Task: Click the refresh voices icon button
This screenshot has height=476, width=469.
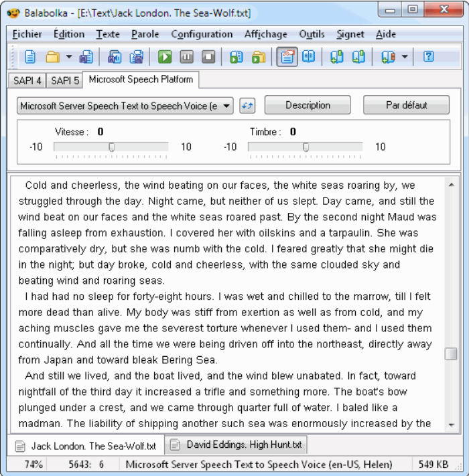Action: click(247, 106)
